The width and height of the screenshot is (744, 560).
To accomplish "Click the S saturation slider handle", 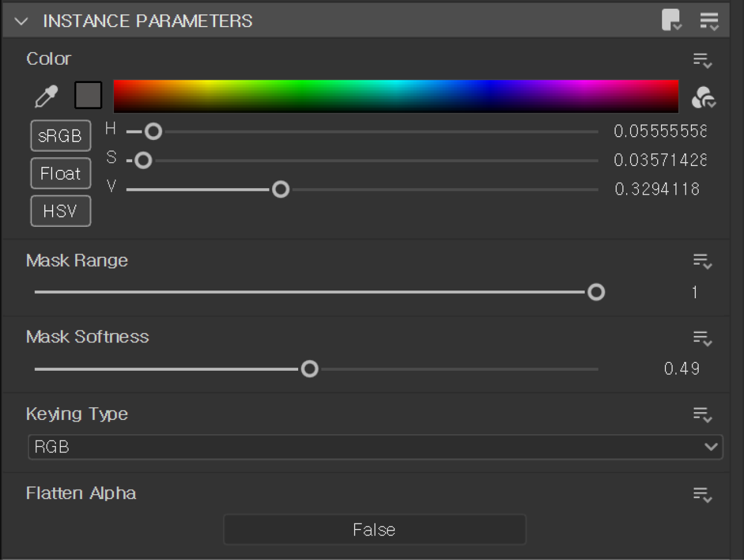I will click(143, 160).
